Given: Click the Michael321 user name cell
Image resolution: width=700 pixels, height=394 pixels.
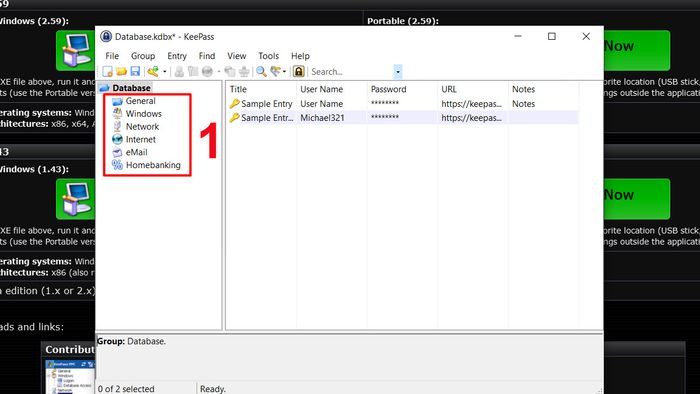Looking at the screenshot, I should (322, 118).
